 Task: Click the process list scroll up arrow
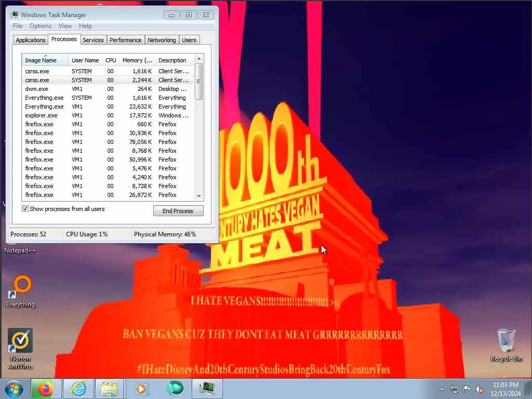(x=199, y=59)
